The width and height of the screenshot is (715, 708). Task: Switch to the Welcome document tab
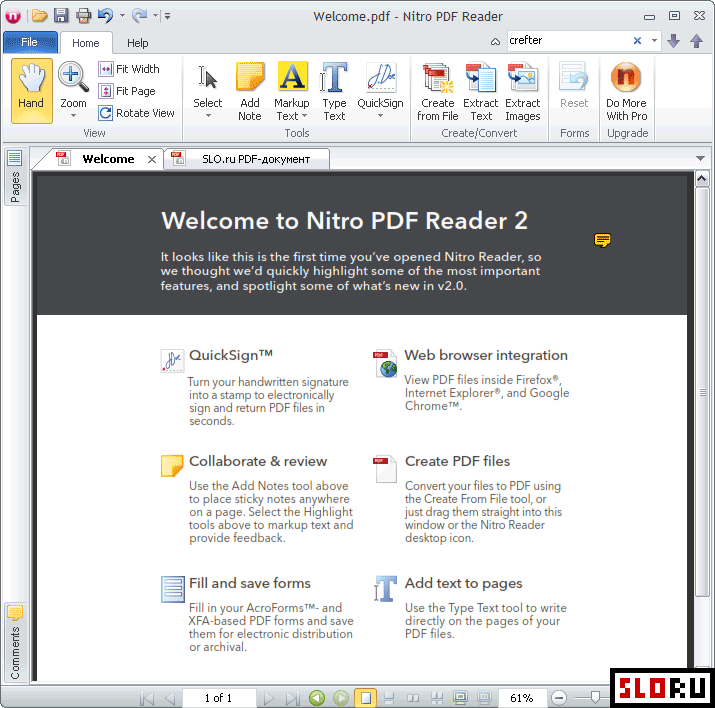(108, 159)
